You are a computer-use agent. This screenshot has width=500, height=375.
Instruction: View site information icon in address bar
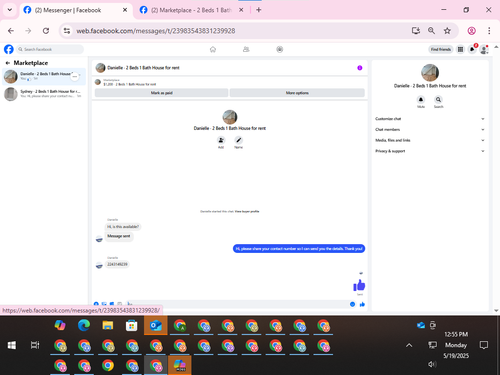click(67, 31)
